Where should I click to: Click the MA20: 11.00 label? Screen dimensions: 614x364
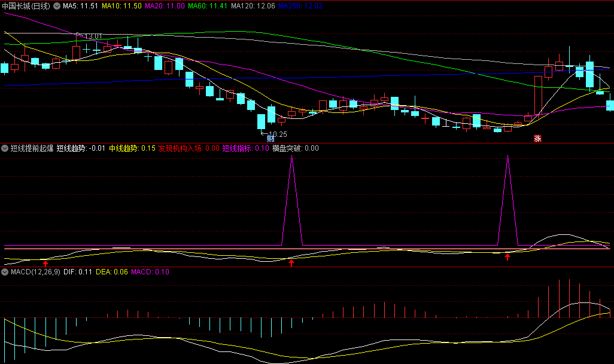[165, 6]
